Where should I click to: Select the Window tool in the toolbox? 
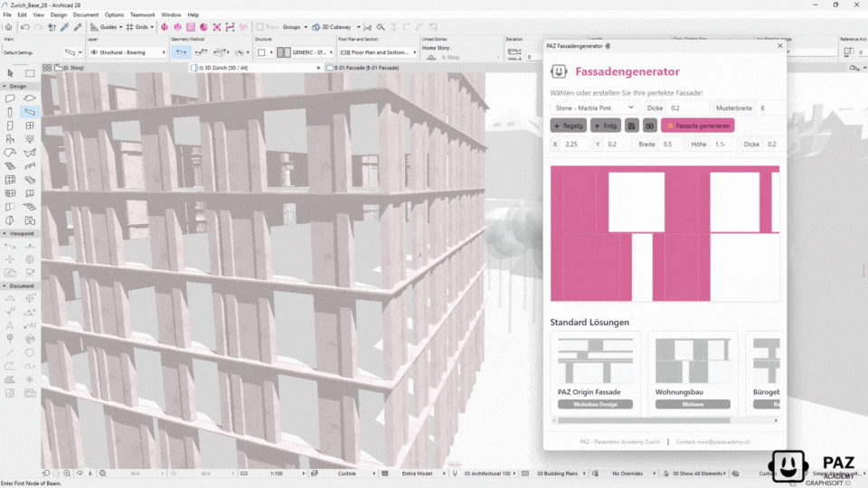click(x=30, y=126)
